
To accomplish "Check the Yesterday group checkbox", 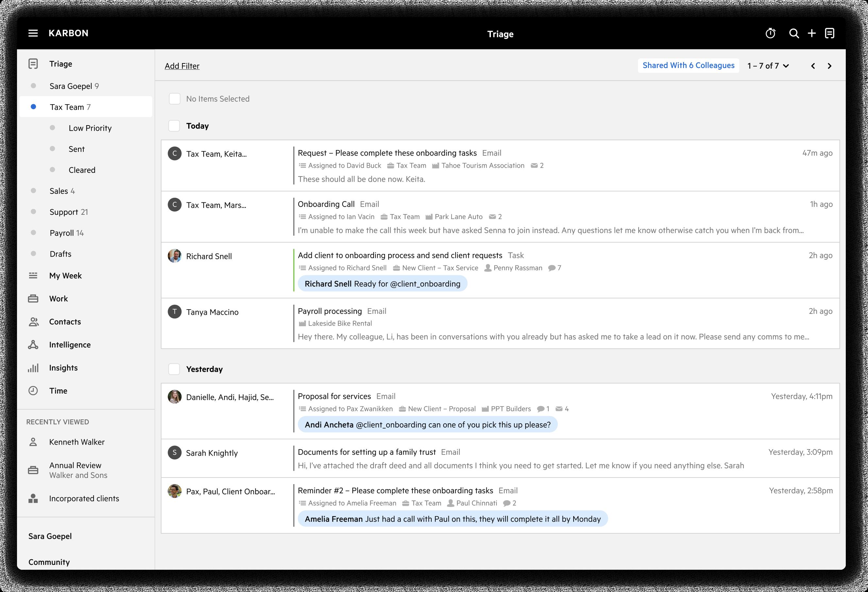I will coord(175,369).
